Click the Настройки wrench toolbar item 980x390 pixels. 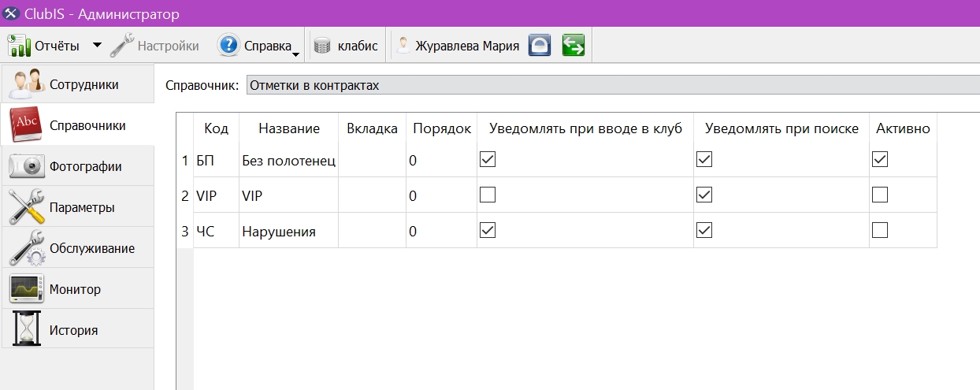(154, 46)
